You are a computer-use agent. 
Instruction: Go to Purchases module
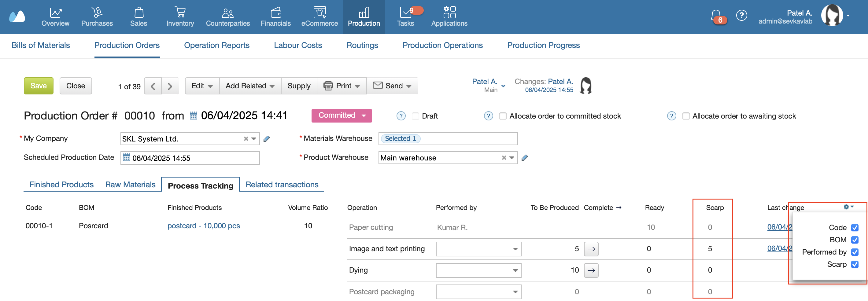(x=97, y=17)
